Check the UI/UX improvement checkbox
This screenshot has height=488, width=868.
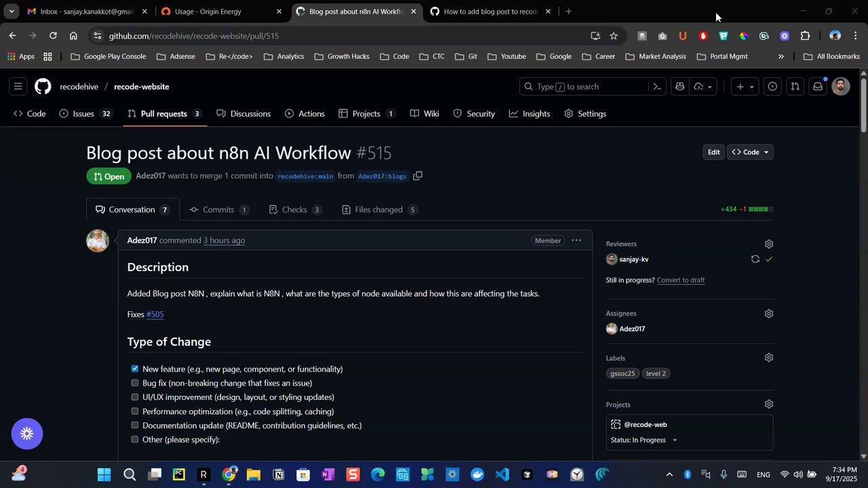[135, 397]
